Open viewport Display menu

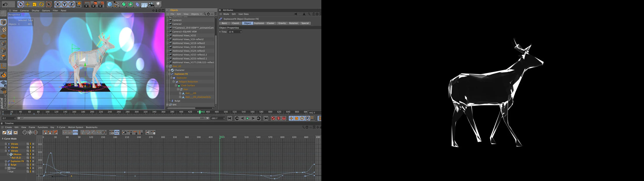point(36,11)
